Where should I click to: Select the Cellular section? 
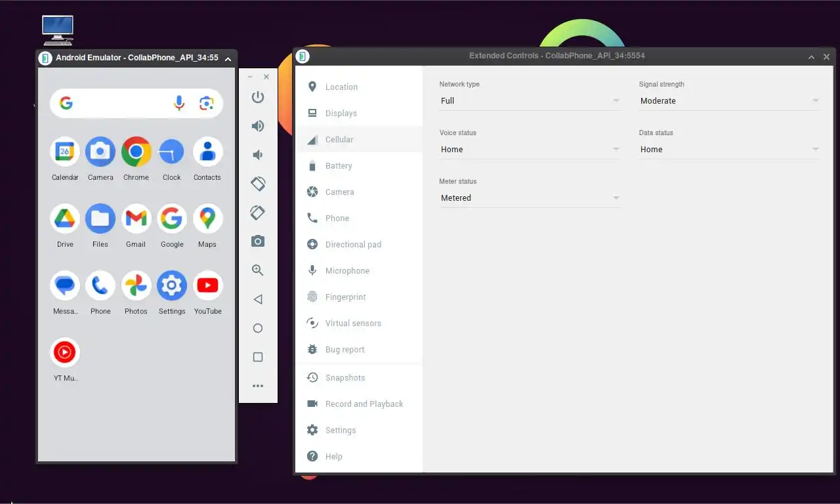tap(359, 139)
